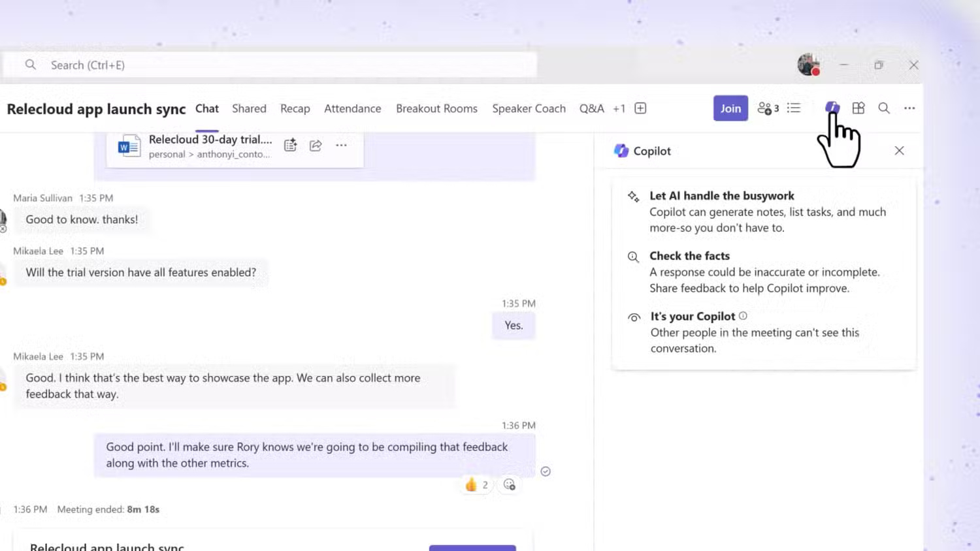View the Attendance tab

353,108
